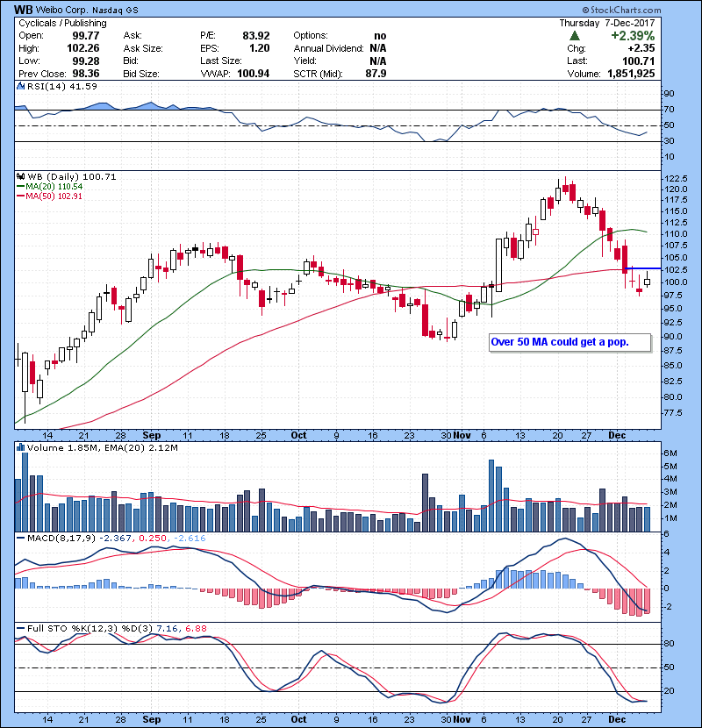Click the Nov label on the price chart axis
The height and width of the screenshot is (728, 702).
462,436
